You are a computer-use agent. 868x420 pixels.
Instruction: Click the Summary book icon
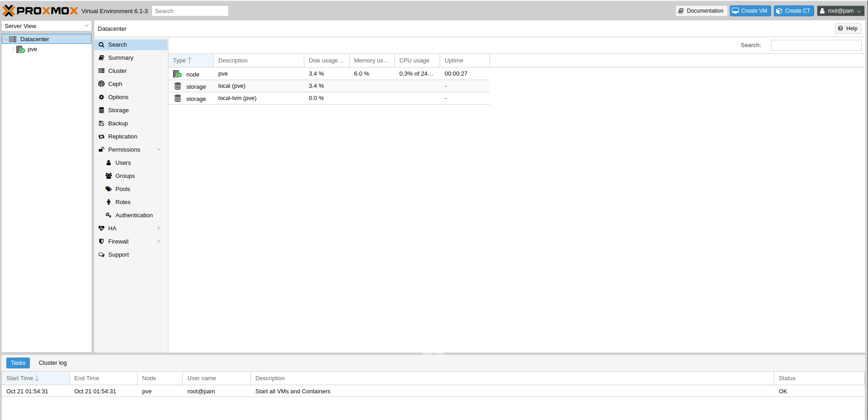[101, 58]
